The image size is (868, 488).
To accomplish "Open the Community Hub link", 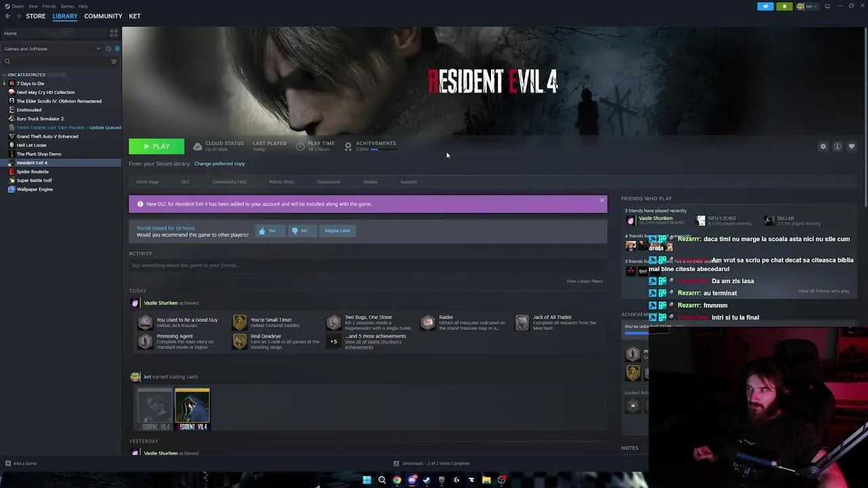I will tap(229, 182).
